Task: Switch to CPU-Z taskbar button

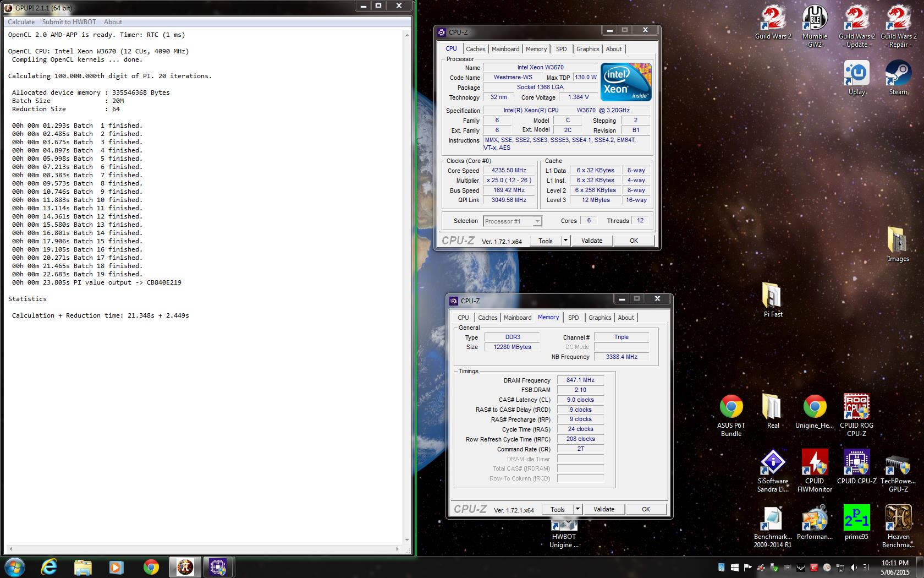Action: (x=218, y=567)
